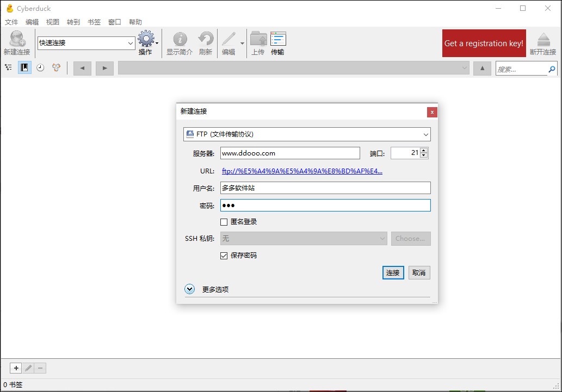Click the back navigation arrow
The image size is (562, 392).
pos(83,68)
